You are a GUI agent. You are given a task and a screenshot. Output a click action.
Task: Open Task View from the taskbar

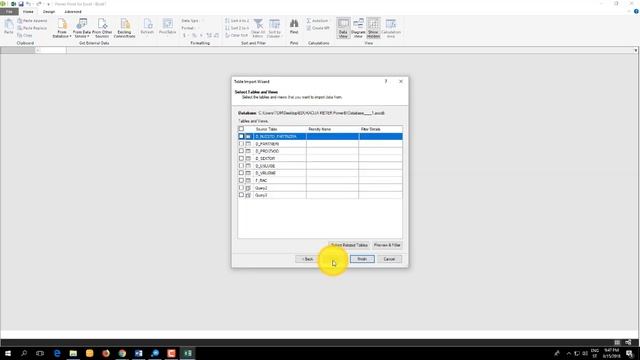pyautogui.click(x=40, y=353)
